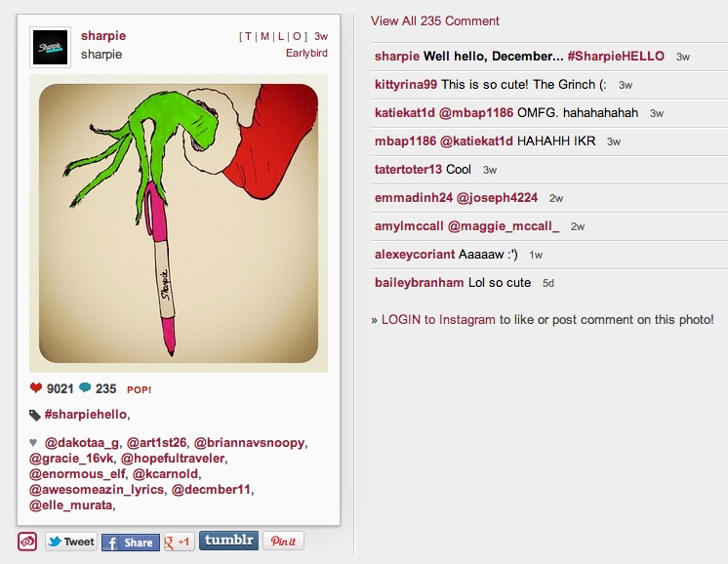
Task: Click the Sharpie profile avatar icon
Action: coord(50,48)
